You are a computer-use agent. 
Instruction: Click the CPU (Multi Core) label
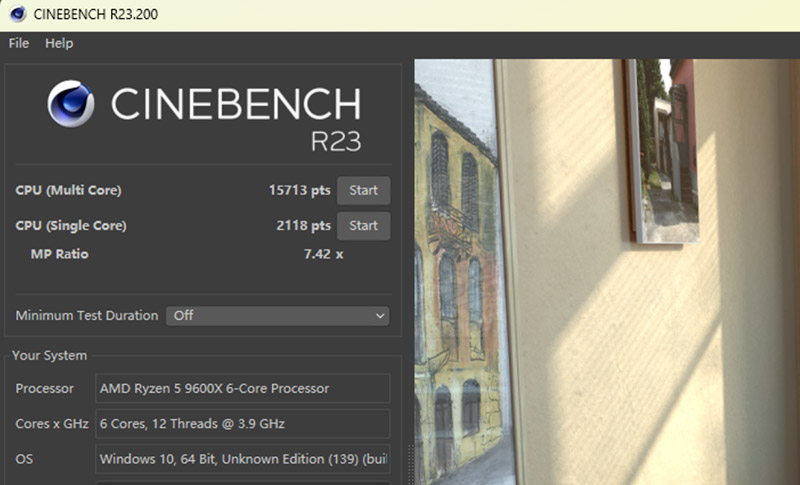[x=68, y=190]
